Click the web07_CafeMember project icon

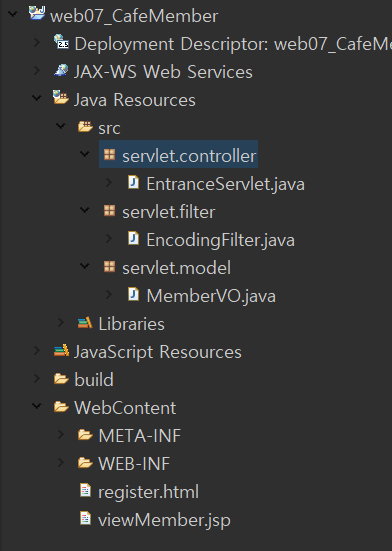coord(37,13)
